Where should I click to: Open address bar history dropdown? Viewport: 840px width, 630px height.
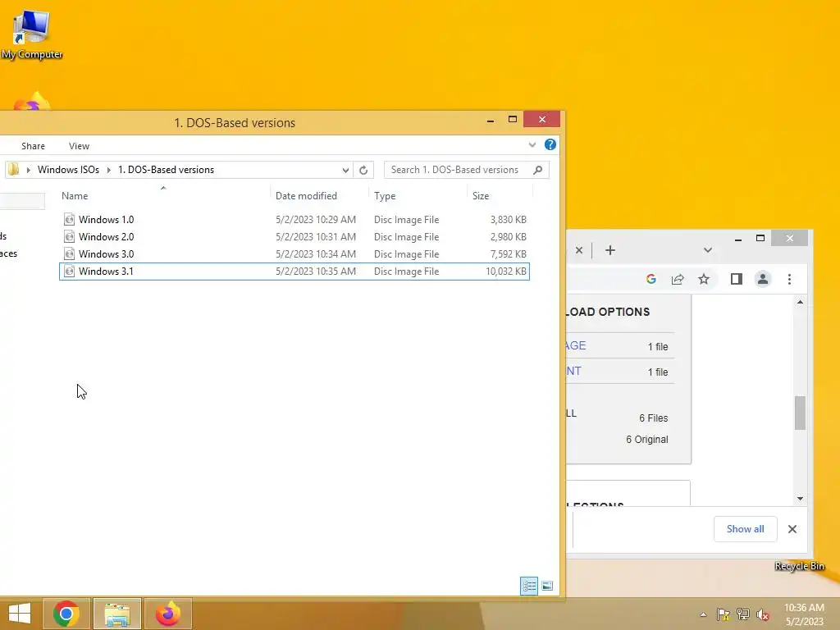coord(345,170)
